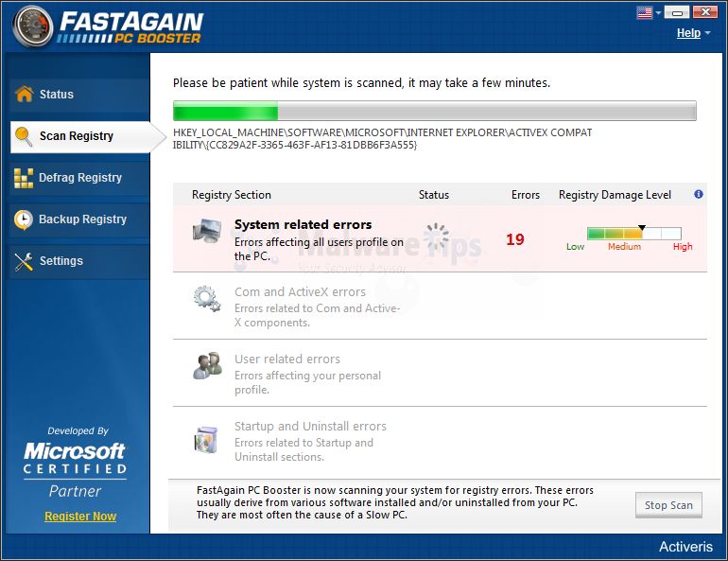
Task: Click the FastAgain speedometer logo icon
Action: pos(32,26)
